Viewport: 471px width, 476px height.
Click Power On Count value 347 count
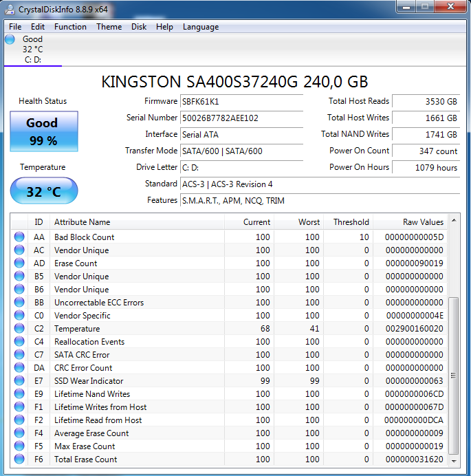click(x=426, y=151)
